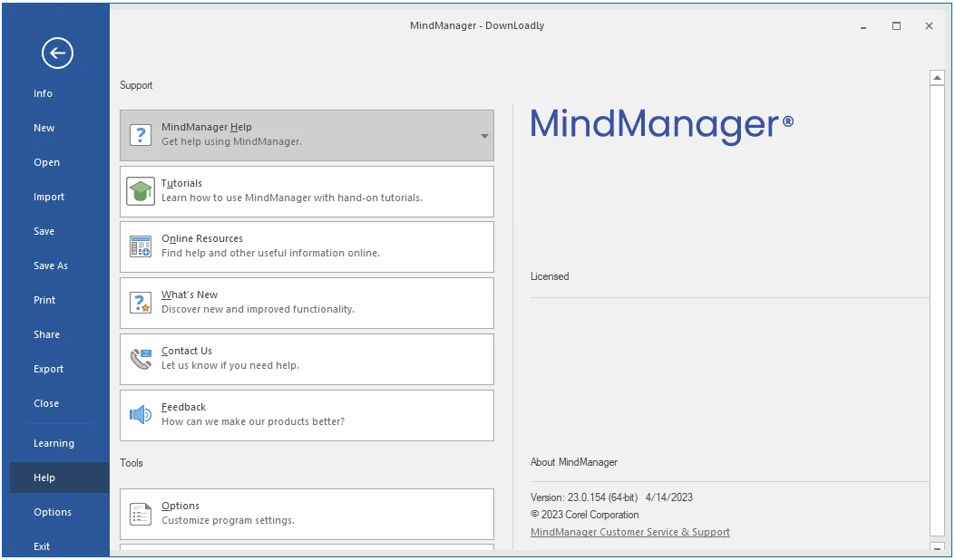Open Contact Us for help
Viewport: 955px width, 560px height.
[x=307, y=359]
